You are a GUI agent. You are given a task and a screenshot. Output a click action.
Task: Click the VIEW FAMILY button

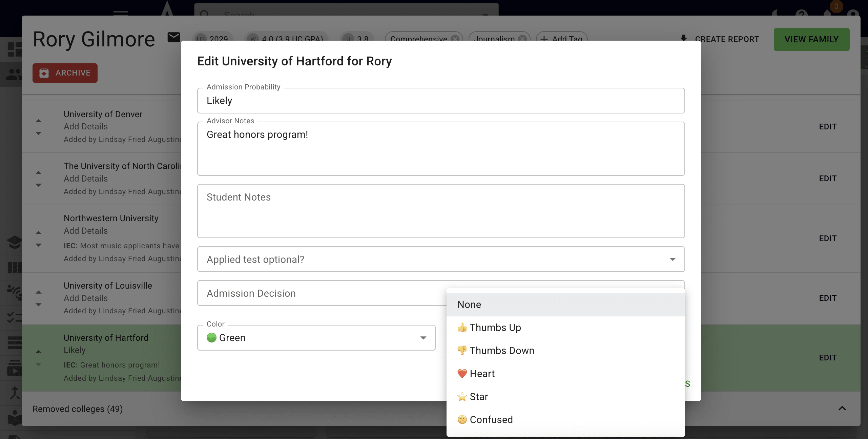(x=811, y=40)
